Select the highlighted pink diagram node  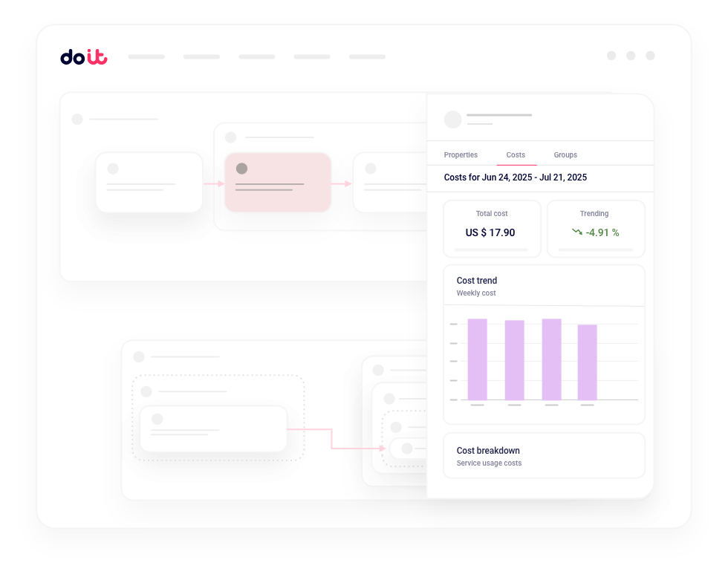click(x=278, y=182)
